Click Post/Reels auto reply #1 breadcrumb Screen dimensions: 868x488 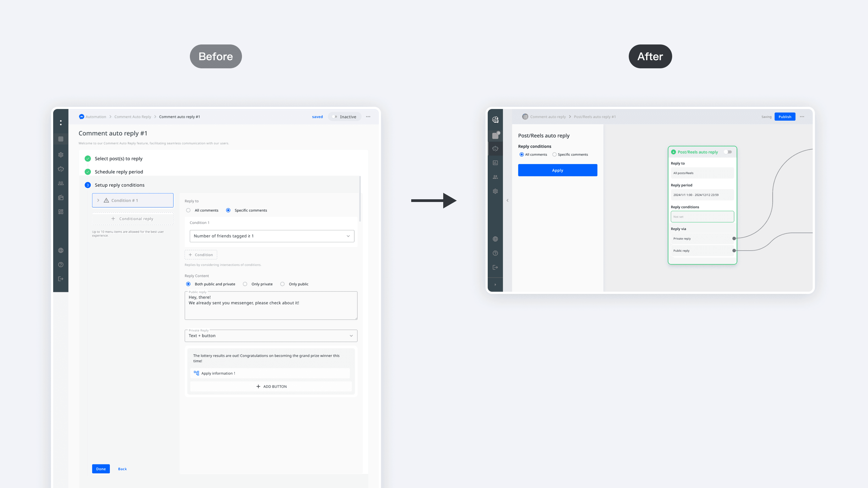[595, 117]
